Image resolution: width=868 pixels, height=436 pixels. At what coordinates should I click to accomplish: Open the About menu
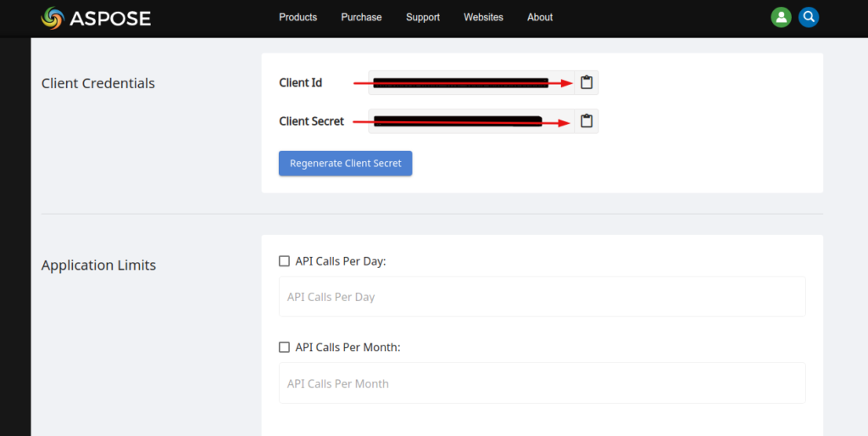(x=540, y=17)
